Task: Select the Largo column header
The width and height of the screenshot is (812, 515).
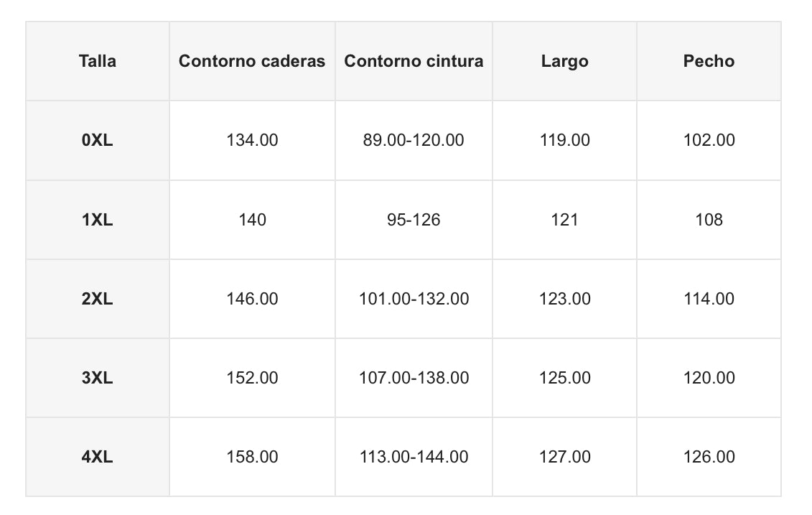Action: [564, 61]
